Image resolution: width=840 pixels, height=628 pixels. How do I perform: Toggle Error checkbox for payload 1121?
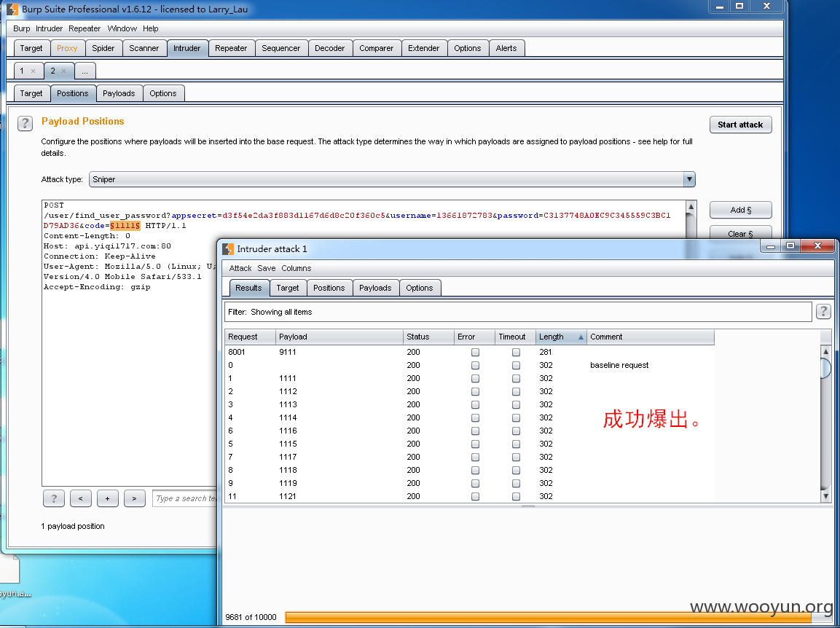pyautogui.click(x=475, y=497)
